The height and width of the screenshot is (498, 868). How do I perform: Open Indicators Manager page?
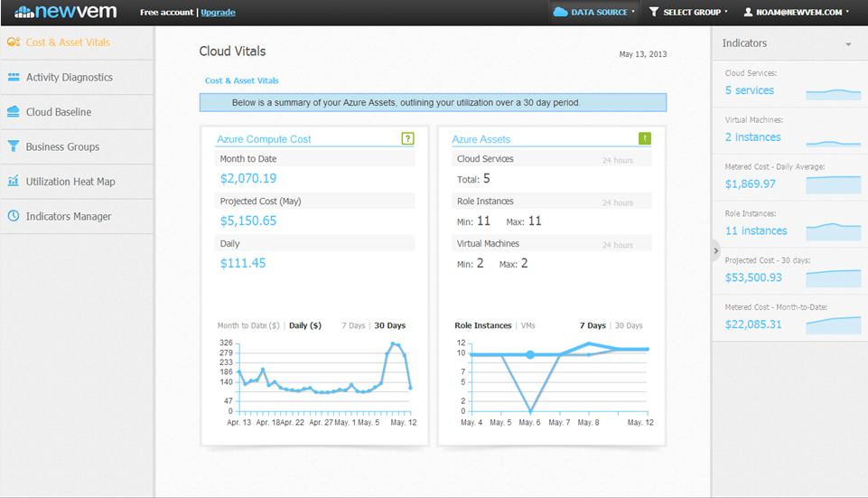point(69,217)
